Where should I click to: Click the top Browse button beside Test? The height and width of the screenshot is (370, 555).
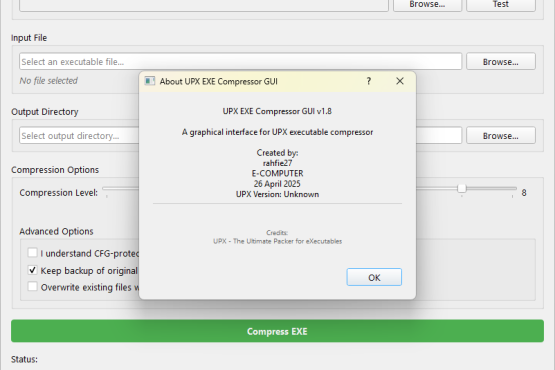[427, 5]
